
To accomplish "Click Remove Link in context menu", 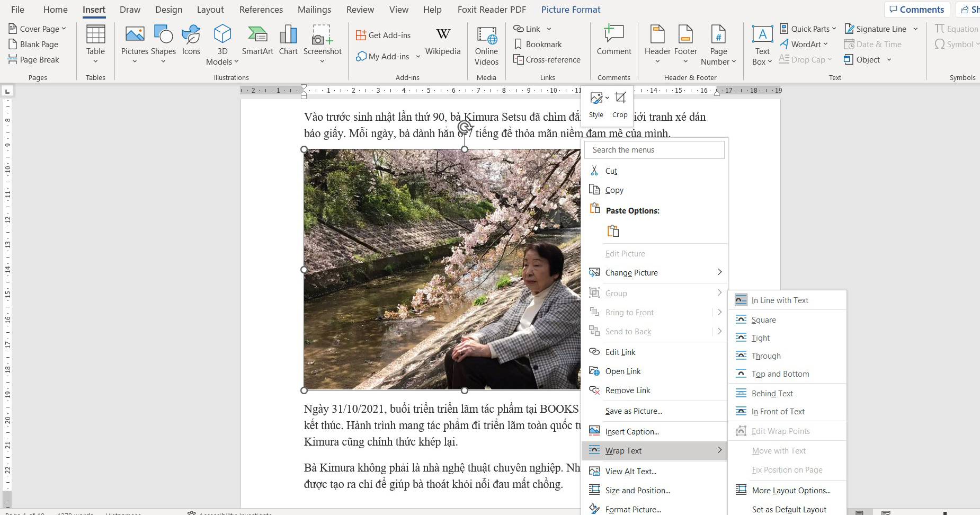I will coord(655,390).
